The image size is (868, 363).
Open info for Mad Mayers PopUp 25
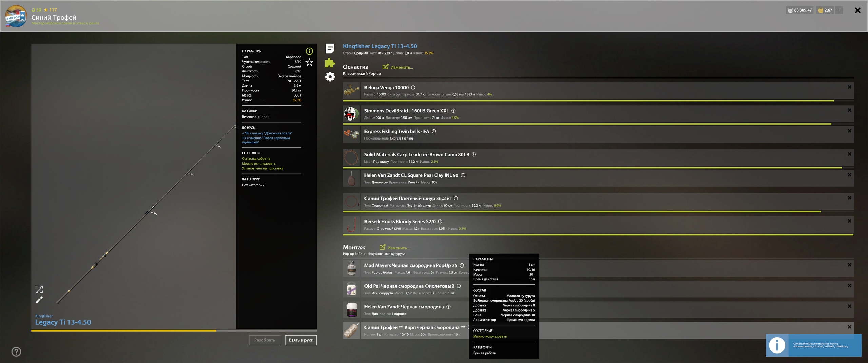pos(462,265)
